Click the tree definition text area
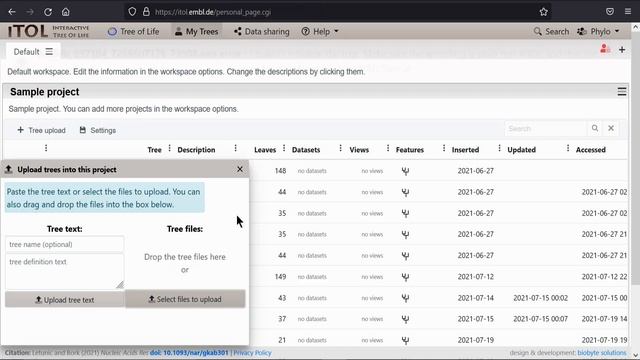 tap(64, 271)
